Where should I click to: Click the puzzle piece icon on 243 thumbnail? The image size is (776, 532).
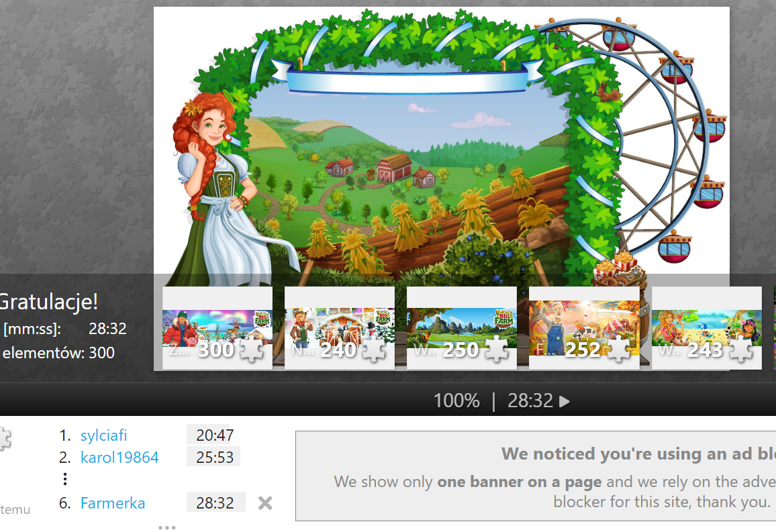coord(741,350)
